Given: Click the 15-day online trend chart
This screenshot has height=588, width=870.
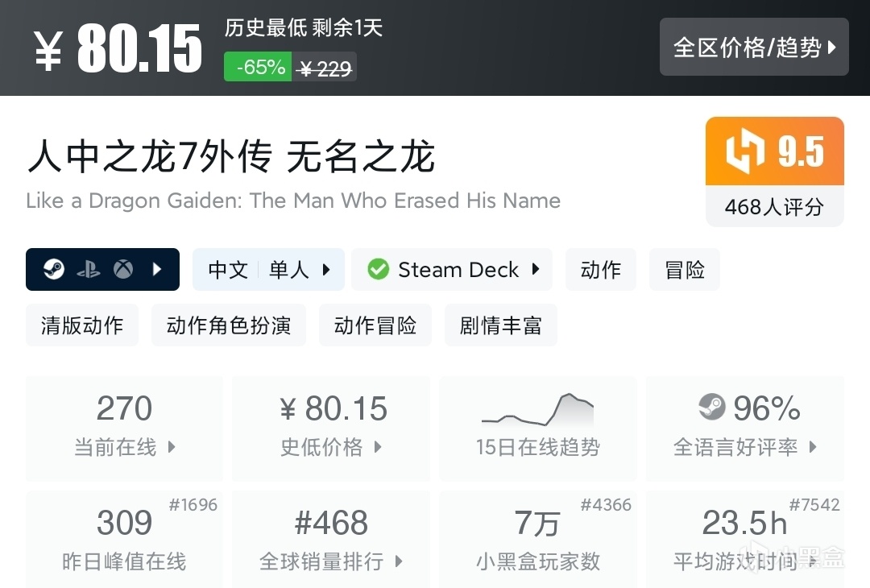Looking at the screenshot, I should pos(537,409).
